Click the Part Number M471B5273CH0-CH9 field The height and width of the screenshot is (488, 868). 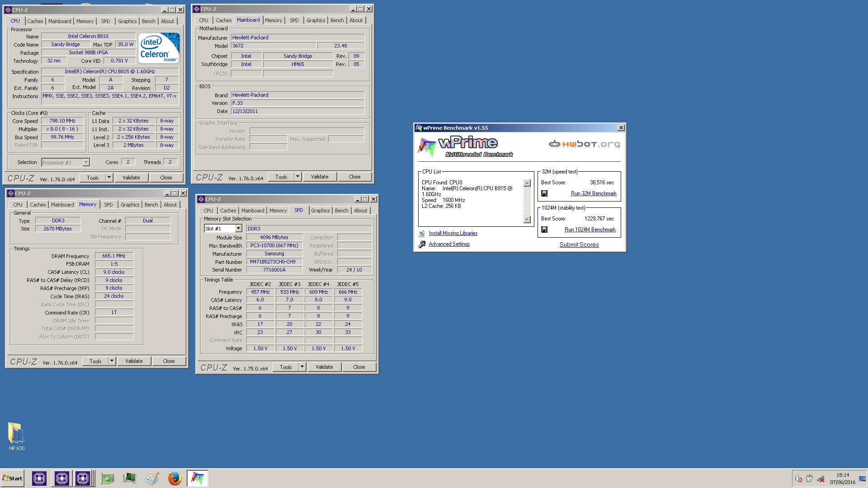click(x=274, y=262)
